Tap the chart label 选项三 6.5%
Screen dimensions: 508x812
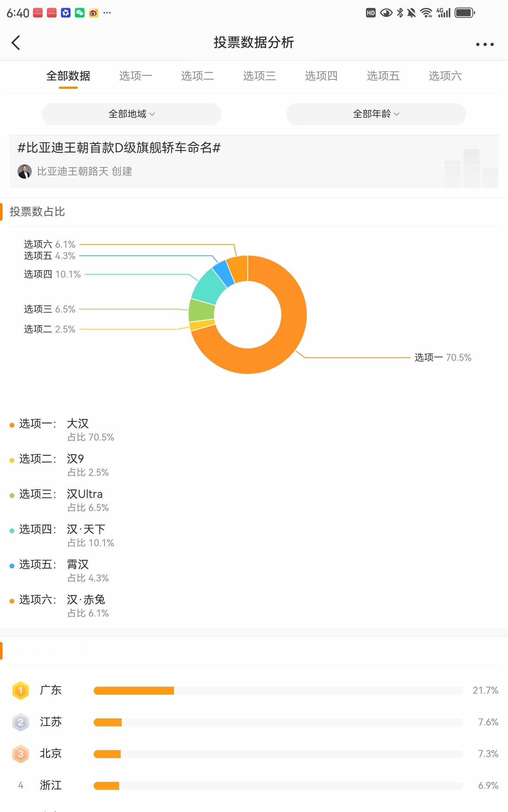click(50, 309)
